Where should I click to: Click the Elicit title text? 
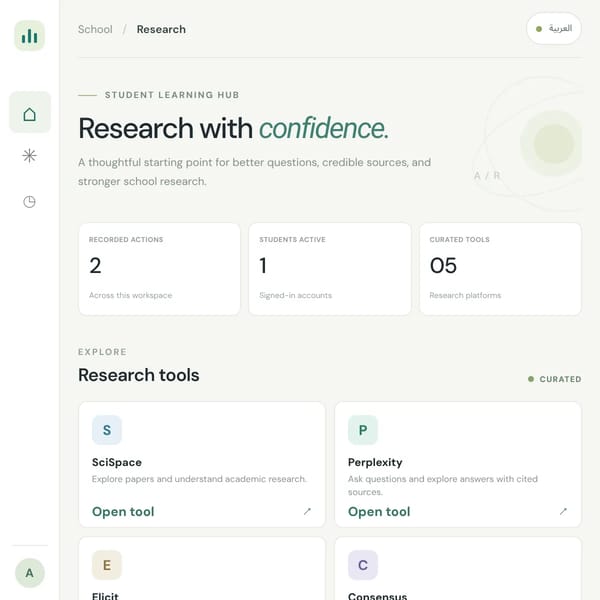(105, 596)
